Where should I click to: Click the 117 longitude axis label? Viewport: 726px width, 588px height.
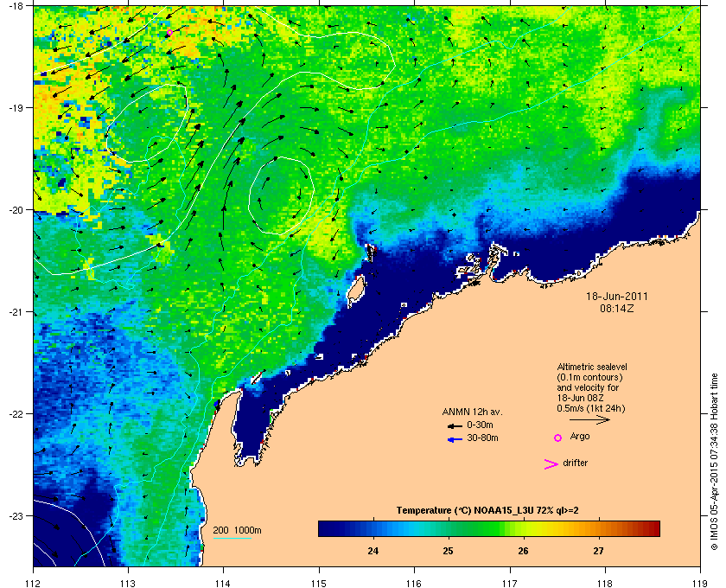click(510, 583)
